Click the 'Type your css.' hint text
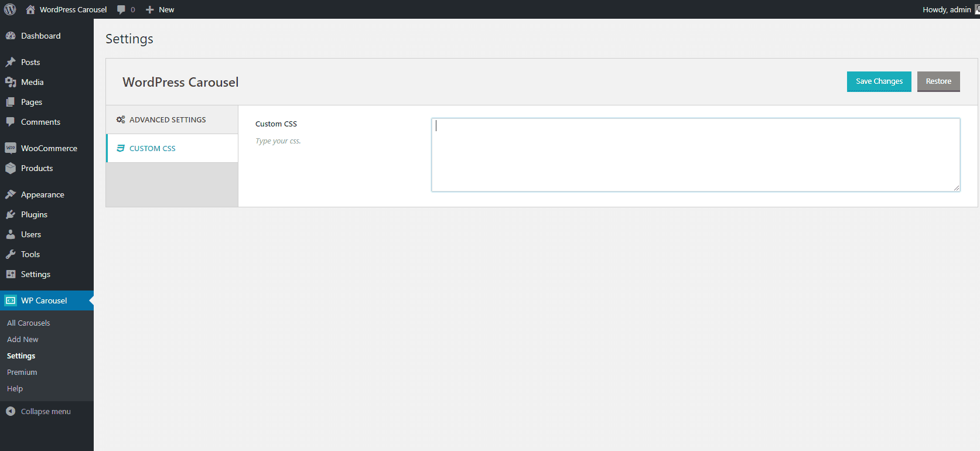Screen dimensions: 980x451 (x=278, y=141)
